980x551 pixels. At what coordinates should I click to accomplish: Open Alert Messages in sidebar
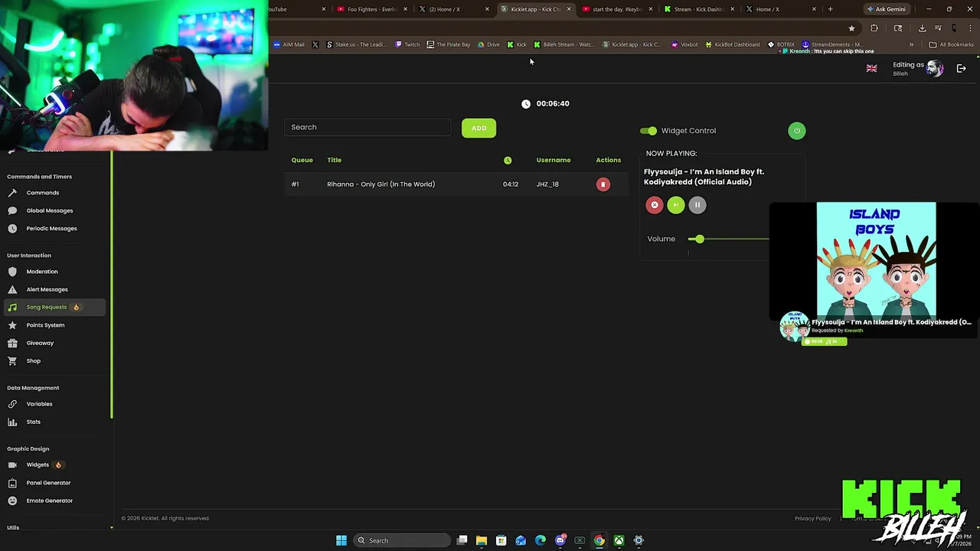click(x=47, y=289)
